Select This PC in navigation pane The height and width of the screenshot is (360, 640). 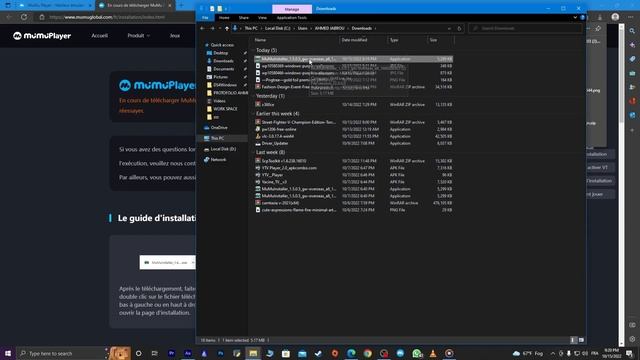[218, 138]
